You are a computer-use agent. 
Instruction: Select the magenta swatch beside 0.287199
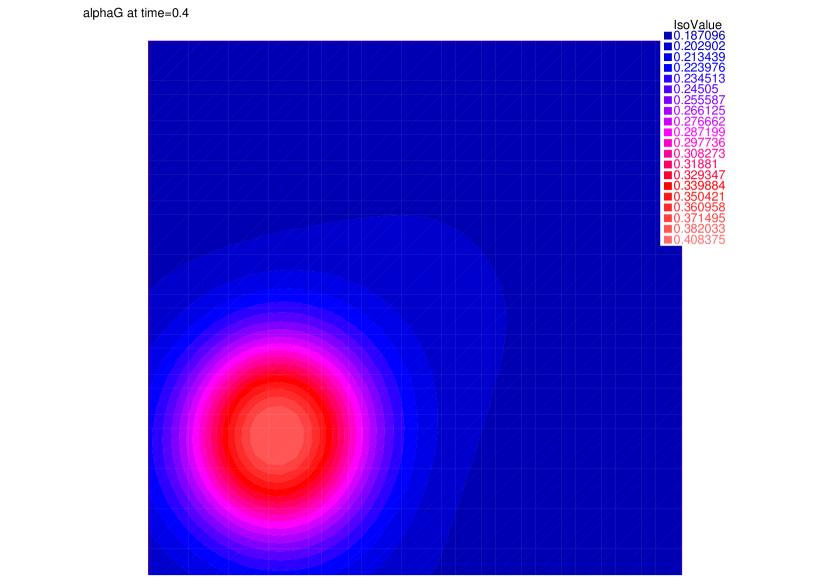(668, 132)
